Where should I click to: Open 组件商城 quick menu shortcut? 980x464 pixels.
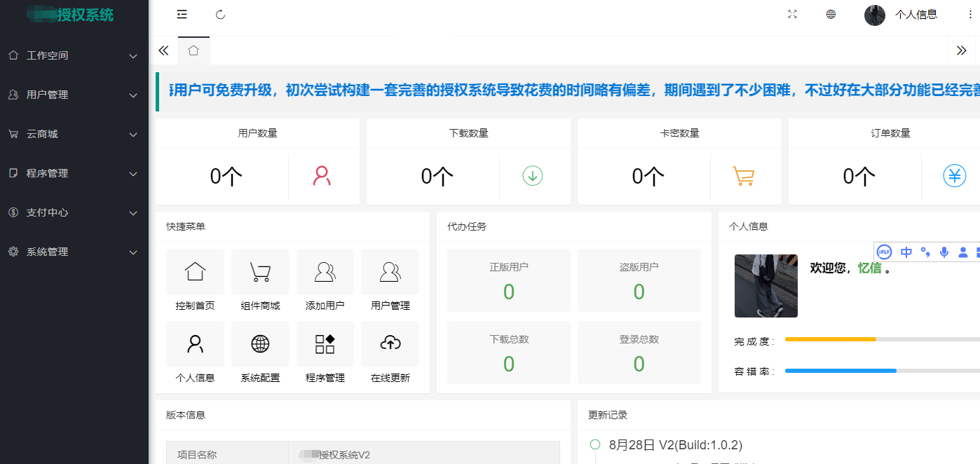[260, 280]
